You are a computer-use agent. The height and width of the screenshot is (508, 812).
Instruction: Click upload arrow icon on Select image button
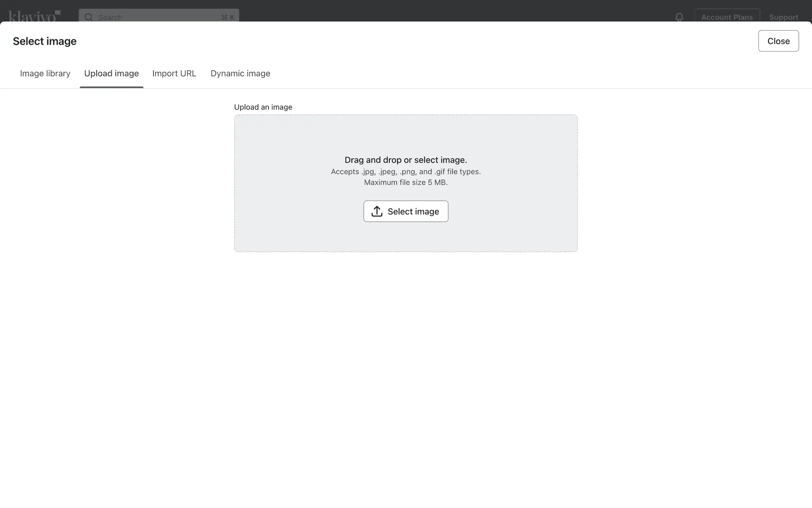pos(377,211)
